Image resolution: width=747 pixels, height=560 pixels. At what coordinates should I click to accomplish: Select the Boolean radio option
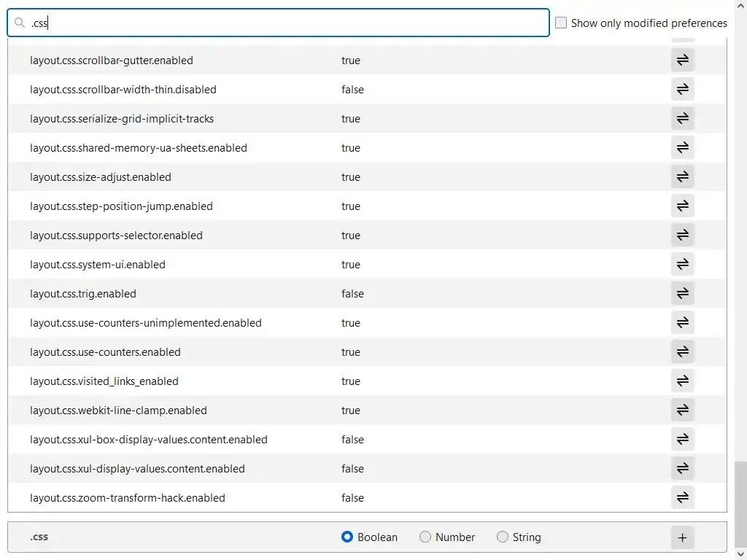click(347, 537)
